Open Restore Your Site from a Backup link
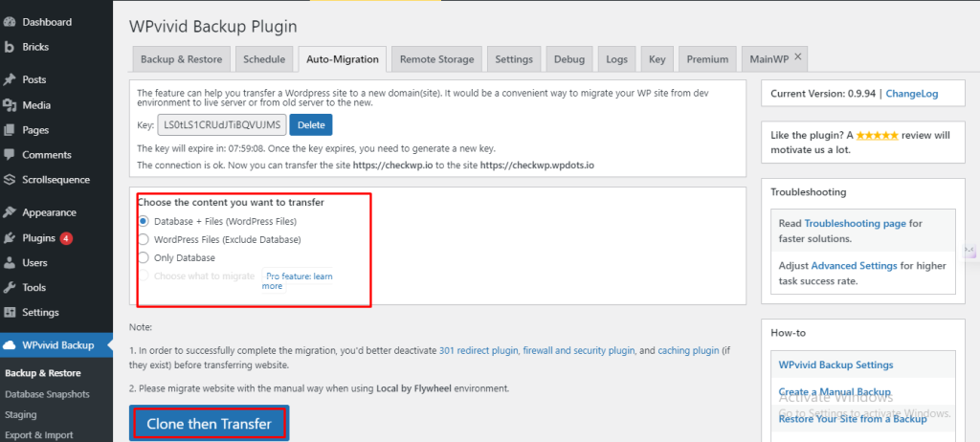Screen dimensions: 980x442 pyautogui.click(x=853, y=419)
